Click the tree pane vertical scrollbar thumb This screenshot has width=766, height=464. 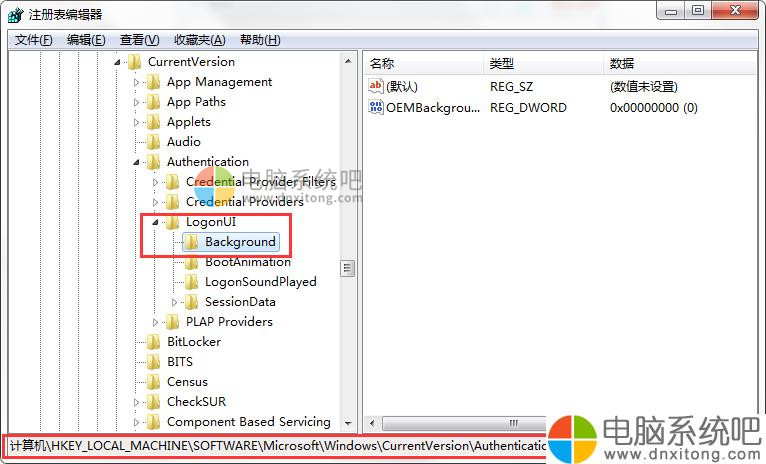click(348, 268)
